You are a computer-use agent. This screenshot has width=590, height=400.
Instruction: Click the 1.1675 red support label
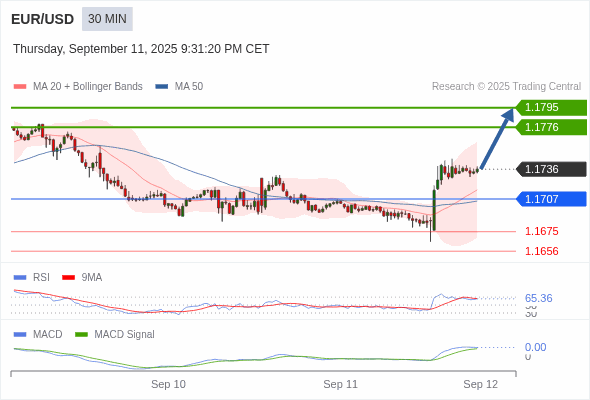(541, 231)
